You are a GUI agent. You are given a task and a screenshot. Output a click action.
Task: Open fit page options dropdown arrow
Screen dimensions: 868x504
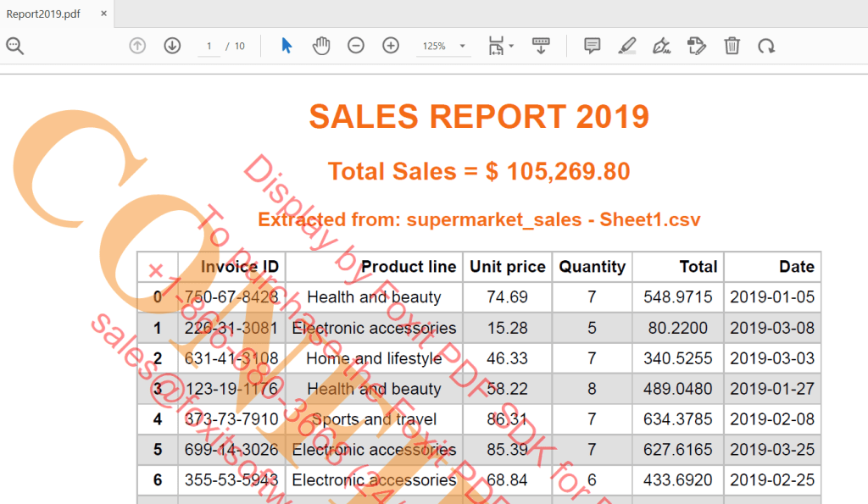pyautogui.click(x=511, y=46)
